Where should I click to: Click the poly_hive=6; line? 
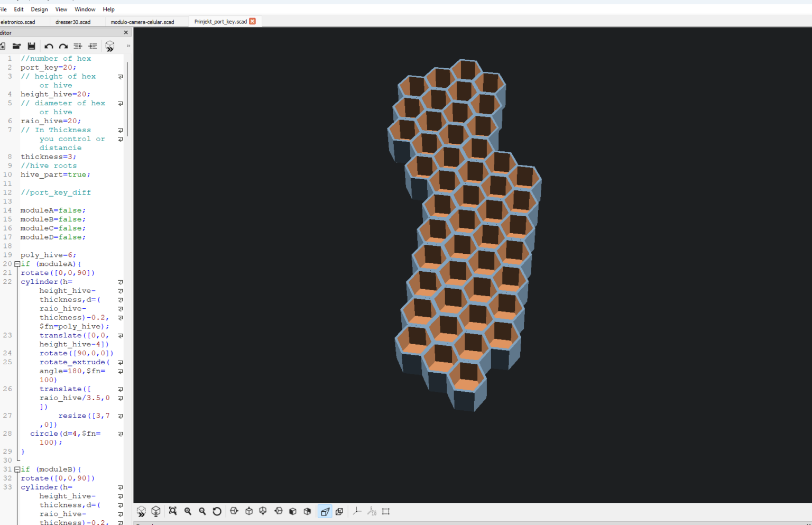pos(48,255)
